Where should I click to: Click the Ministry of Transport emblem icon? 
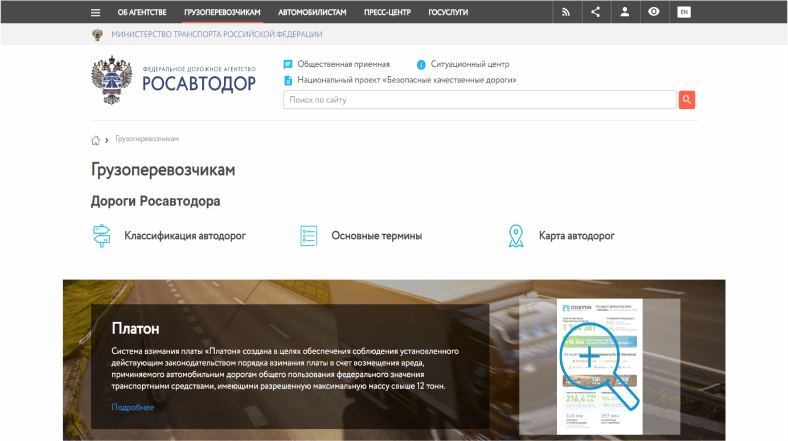(97, 35)
